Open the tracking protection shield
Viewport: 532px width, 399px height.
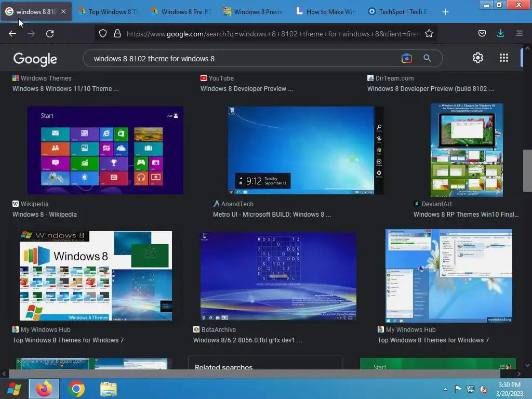pos(103,33)
